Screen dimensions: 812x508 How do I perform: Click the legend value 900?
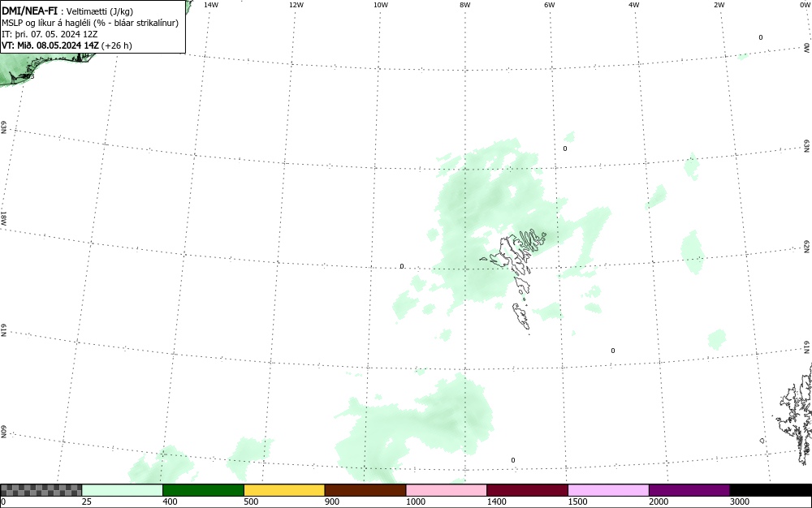(x=332, y=502)
